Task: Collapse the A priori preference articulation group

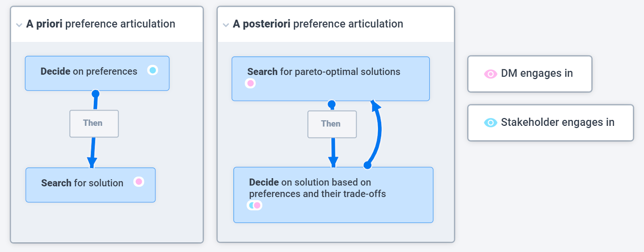Action: coord(19,25)
